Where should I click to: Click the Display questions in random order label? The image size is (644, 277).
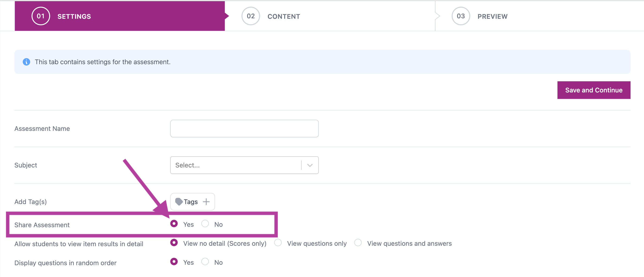65,263
